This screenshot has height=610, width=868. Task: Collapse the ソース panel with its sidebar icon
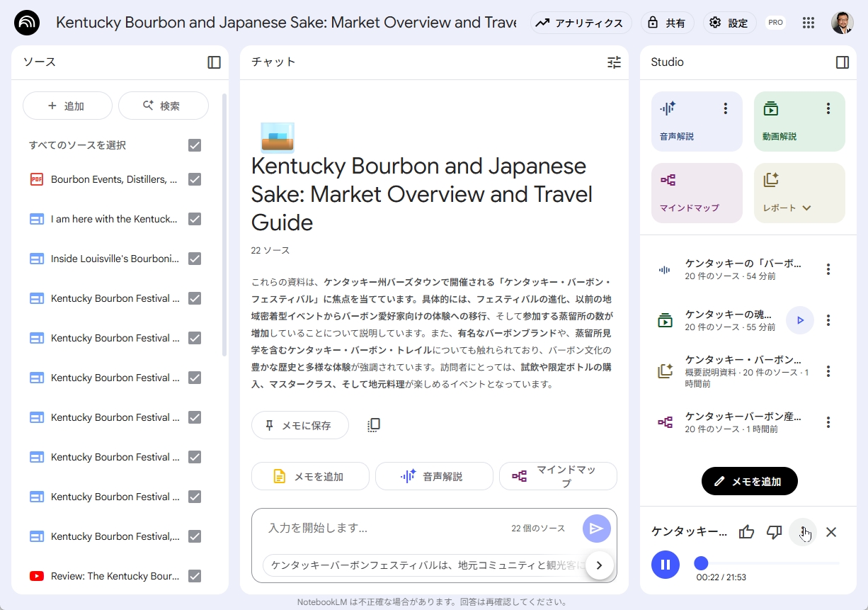pos(214,62)
